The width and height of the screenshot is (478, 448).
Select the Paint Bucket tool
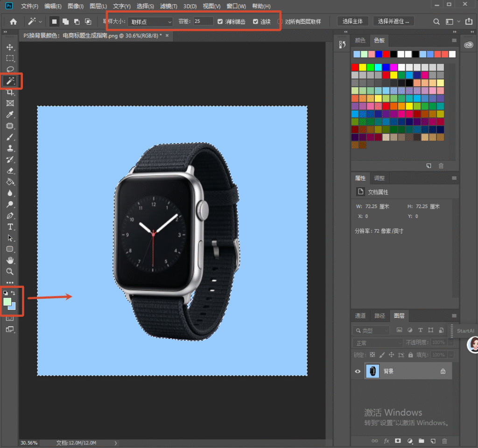pyautogui.click(x=10, y=182)
